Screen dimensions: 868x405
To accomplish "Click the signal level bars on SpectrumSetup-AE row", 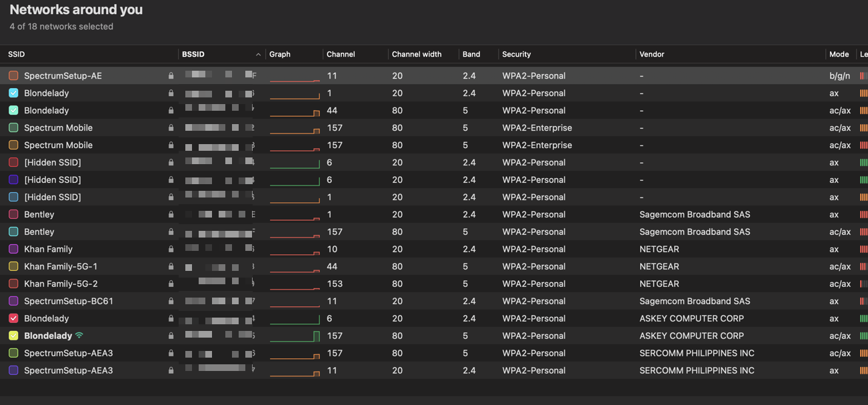I will coord(864,75).
